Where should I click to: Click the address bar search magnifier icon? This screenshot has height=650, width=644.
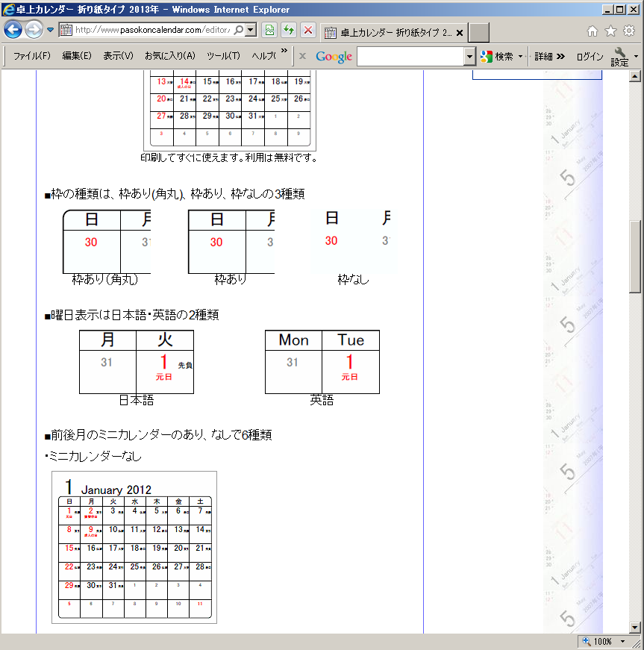pyautogui.click(x=239, y=30)
